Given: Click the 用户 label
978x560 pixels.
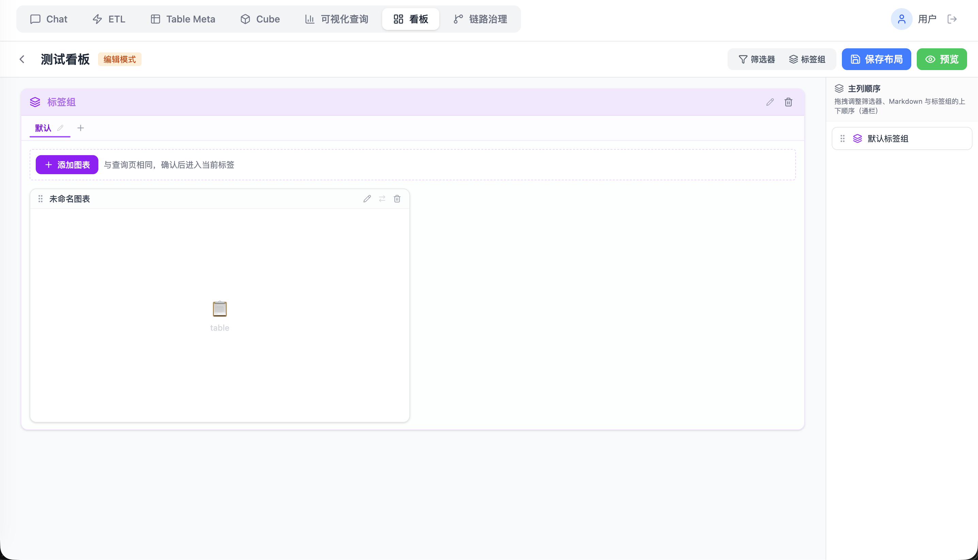Looking at the screenshot, I should pos(927,19).
